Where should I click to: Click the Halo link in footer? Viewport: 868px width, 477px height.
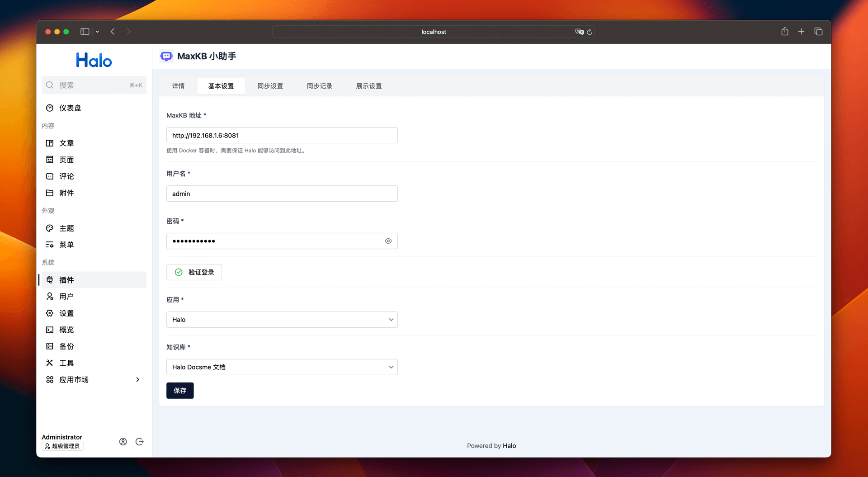[x=509, y=446]
